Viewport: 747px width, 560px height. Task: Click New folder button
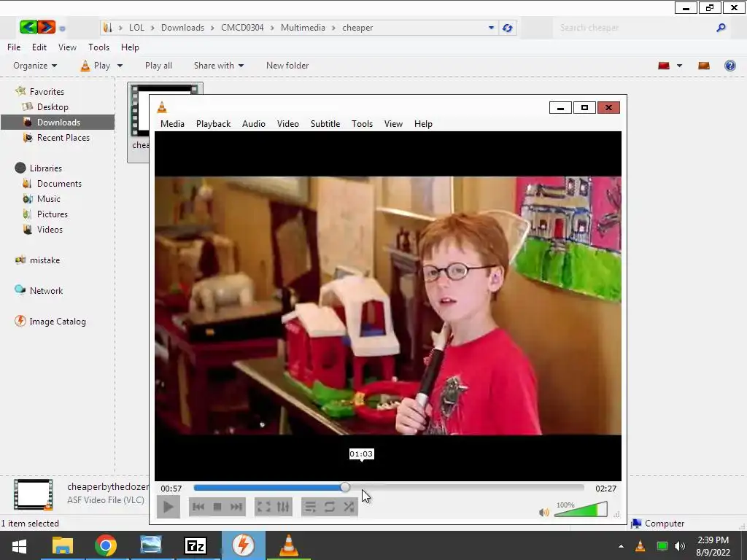pyautogui.click(x=287, y=66)
